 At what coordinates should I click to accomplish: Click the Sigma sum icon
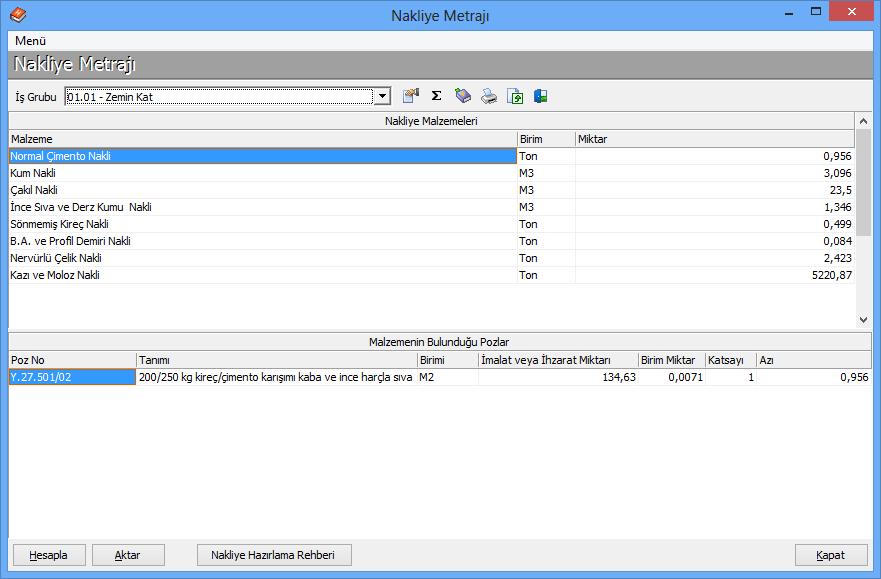436,96
